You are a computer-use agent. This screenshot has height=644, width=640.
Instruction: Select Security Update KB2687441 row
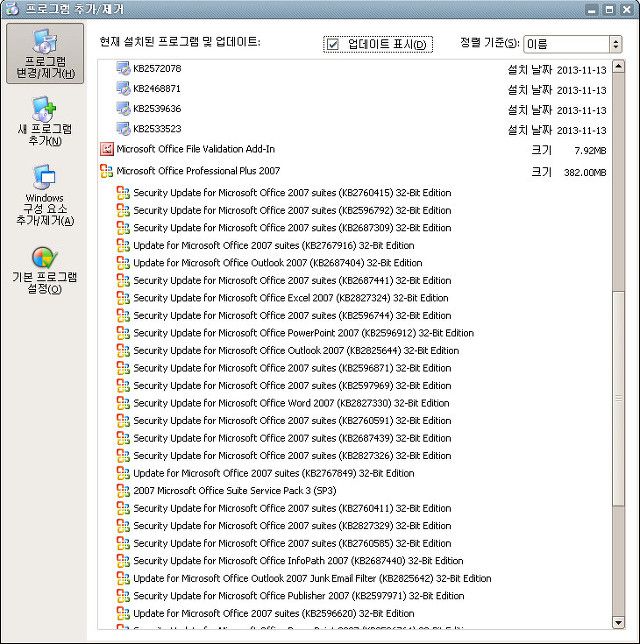click(x=292, y=280)
